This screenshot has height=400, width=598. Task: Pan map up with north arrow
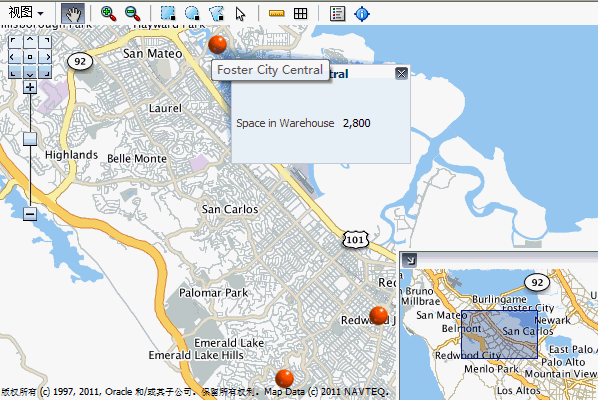pyautogui.click(x=30, y=41)
